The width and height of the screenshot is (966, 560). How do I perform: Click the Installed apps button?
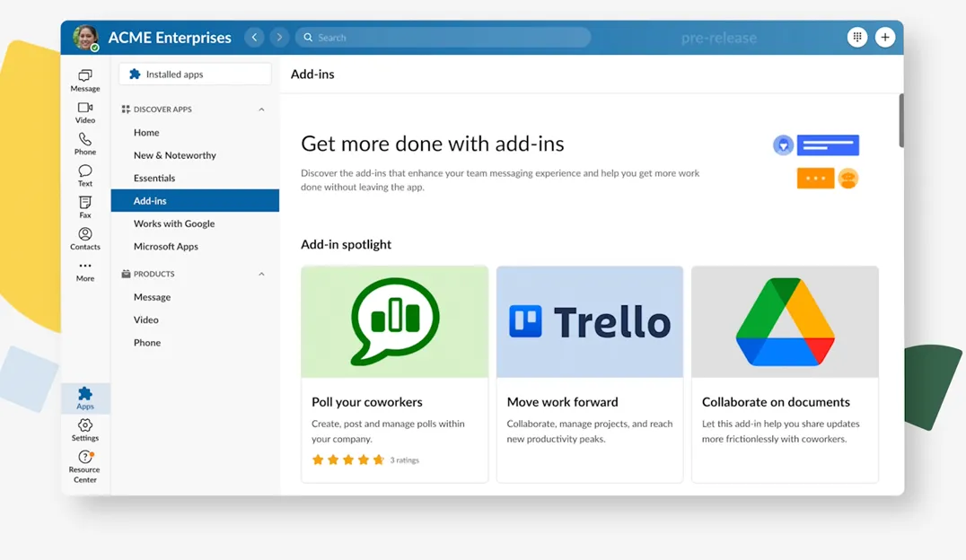(x=195, y=74)
